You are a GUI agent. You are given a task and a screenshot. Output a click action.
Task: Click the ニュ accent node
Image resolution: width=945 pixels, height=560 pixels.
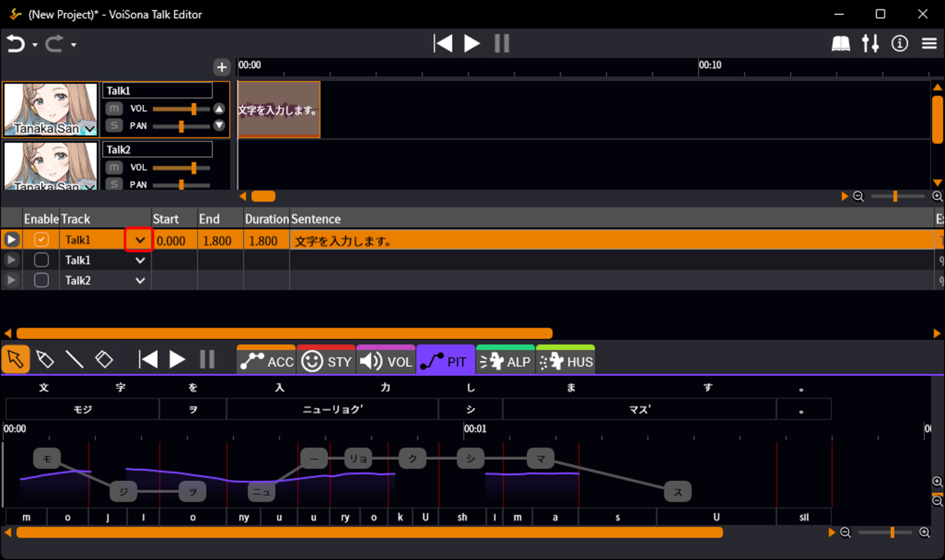tap(262, 491)
